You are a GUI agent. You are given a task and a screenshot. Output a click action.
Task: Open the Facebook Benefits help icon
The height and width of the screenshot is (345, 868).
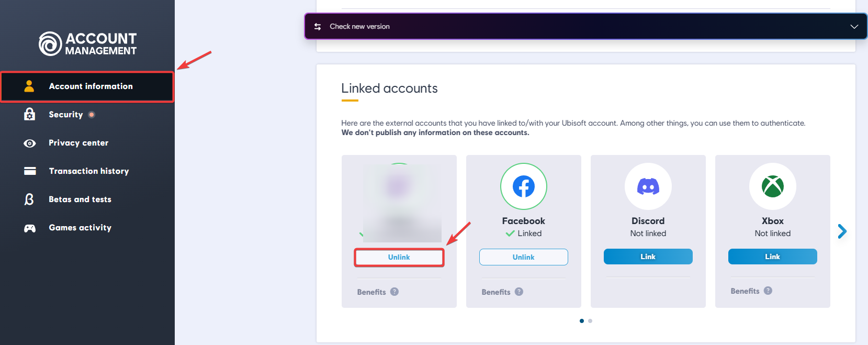tap(518, 292)
